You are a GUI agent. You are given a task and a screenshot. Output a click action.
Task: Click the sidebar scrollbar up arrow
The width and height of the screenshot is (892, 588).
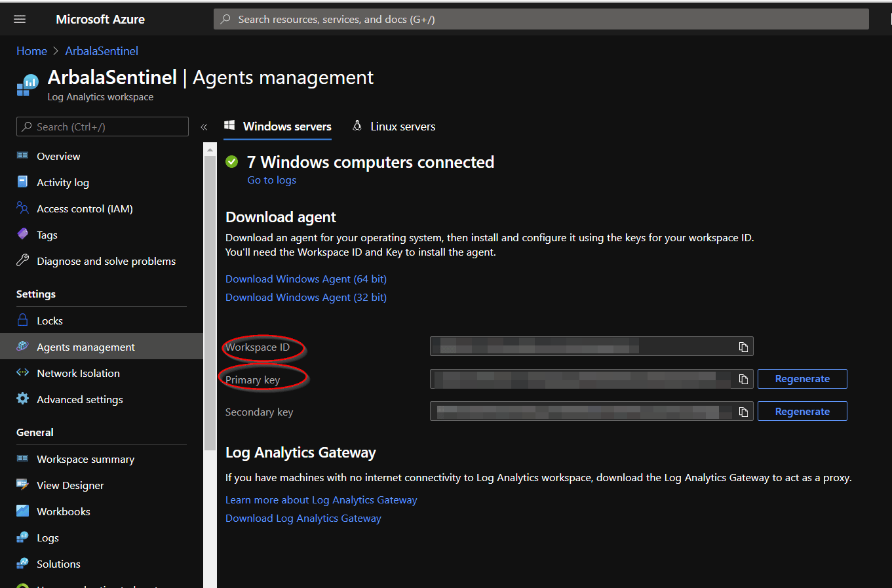coord(210,149)
